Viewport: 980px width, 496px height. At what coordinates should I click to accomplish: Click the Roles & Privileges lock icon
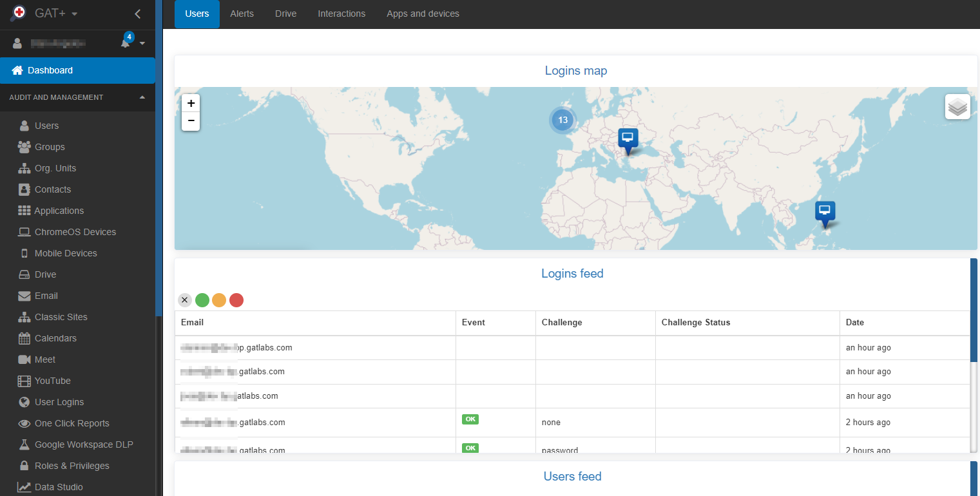point(24,466)
